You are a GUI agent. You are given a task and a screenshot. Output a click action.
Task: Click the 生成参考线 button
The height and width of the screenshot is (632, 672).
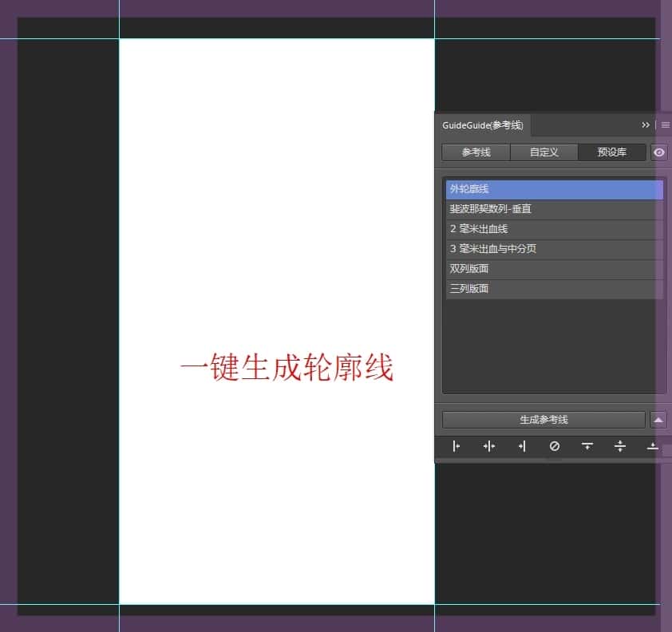(544, 420)
